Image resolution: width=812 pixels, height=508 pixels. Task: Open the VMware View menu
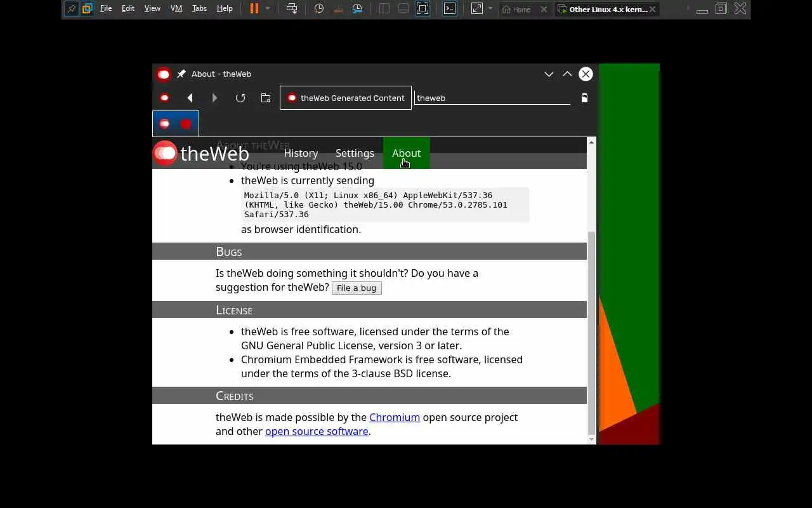[x=152, y=9]
